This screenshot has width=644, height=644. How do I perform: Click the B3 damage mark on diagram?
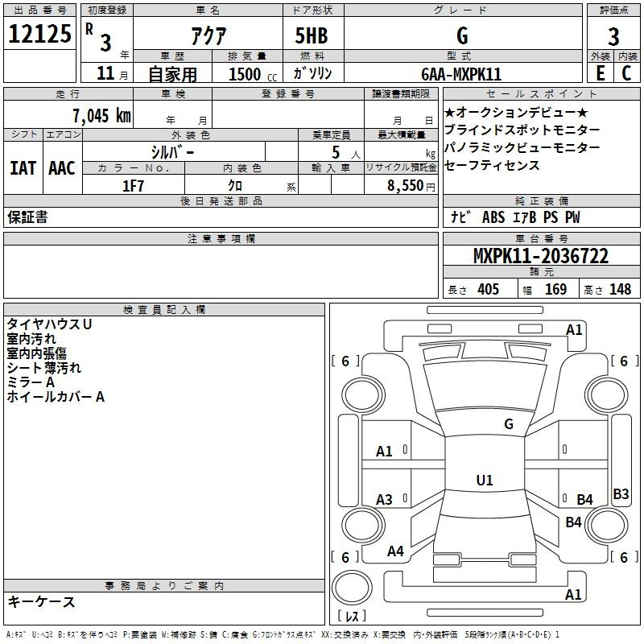tap(621, 494)
